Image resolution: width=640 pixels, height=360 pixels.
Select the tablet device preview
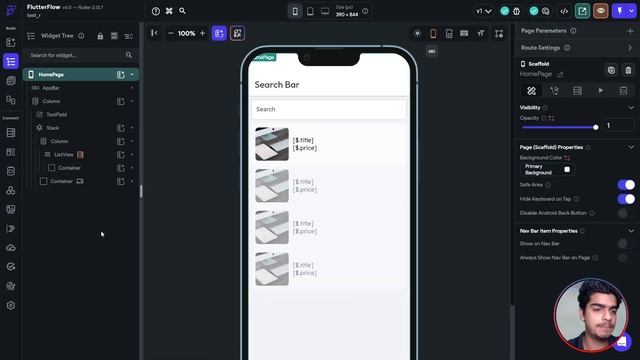coord(310,11)
